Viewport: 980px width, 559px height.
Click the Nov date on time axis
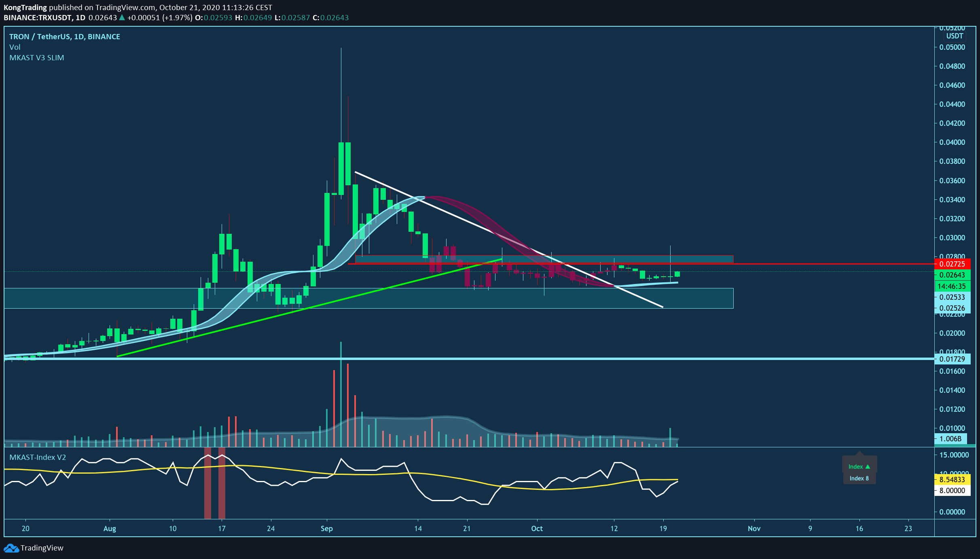click(x=754, y=529)
